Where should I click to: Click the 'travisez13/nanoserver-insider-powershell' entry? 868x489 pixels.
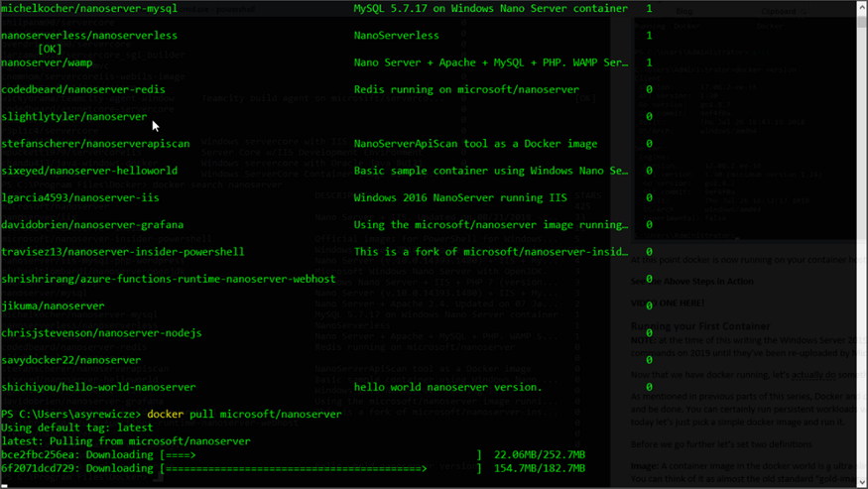(x=122, y=252)
